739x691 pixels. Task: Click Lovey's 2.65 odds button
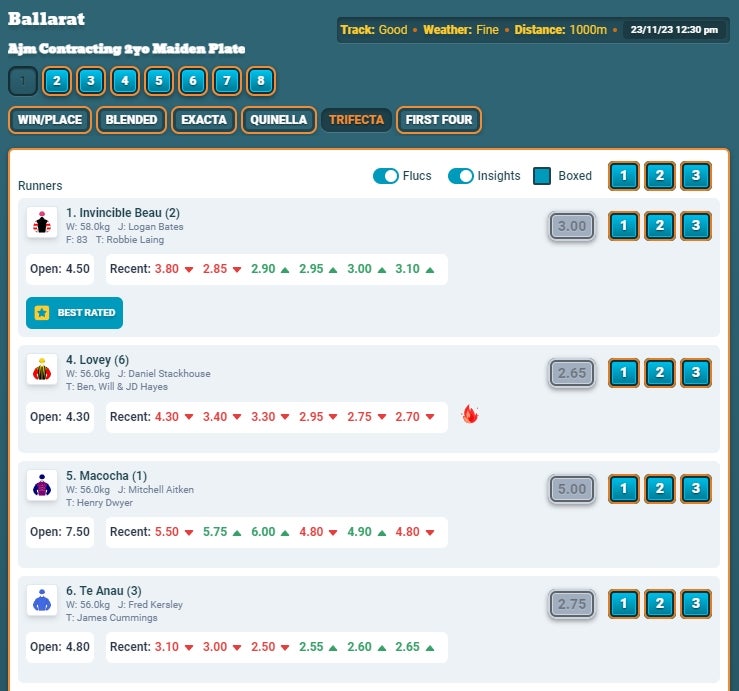(x=572, y=373)
